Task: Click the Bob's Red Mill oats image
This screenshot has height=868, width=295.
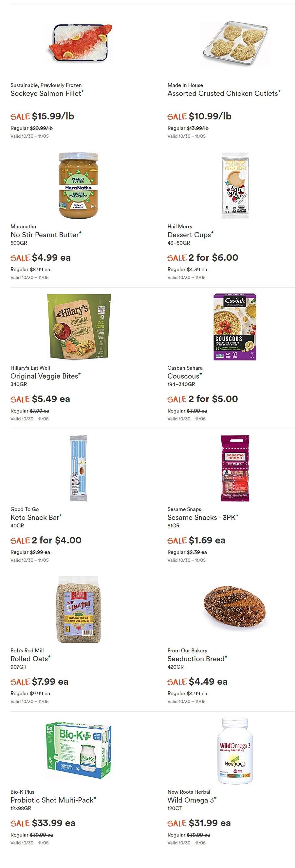Action: (78, 609)
